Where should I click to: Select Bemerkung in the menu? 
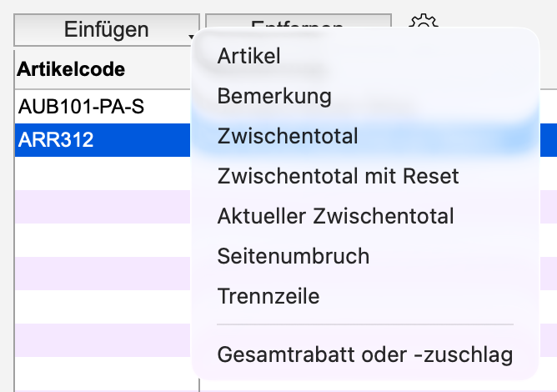coord(274,96)
